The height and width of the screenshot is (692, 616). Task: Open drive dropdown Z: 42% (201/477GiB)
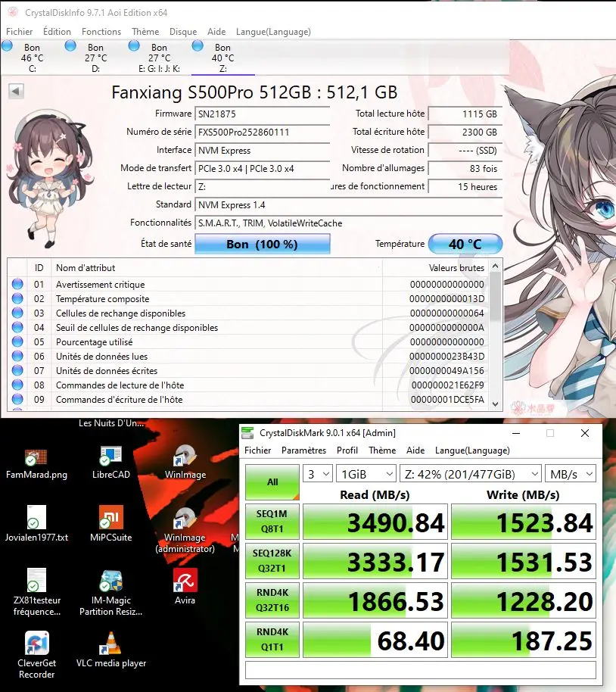pyautogui.click(x=471, y=474)
